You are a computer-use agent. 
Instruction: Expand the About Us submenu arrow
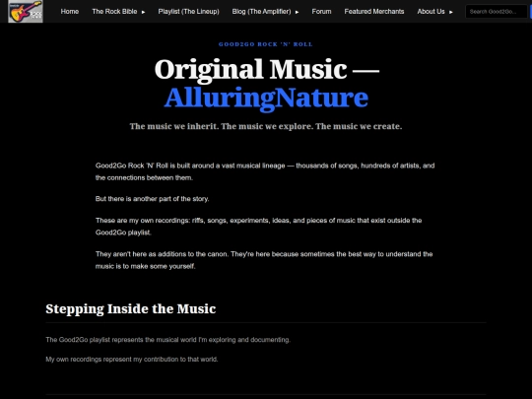pos(451,12)
